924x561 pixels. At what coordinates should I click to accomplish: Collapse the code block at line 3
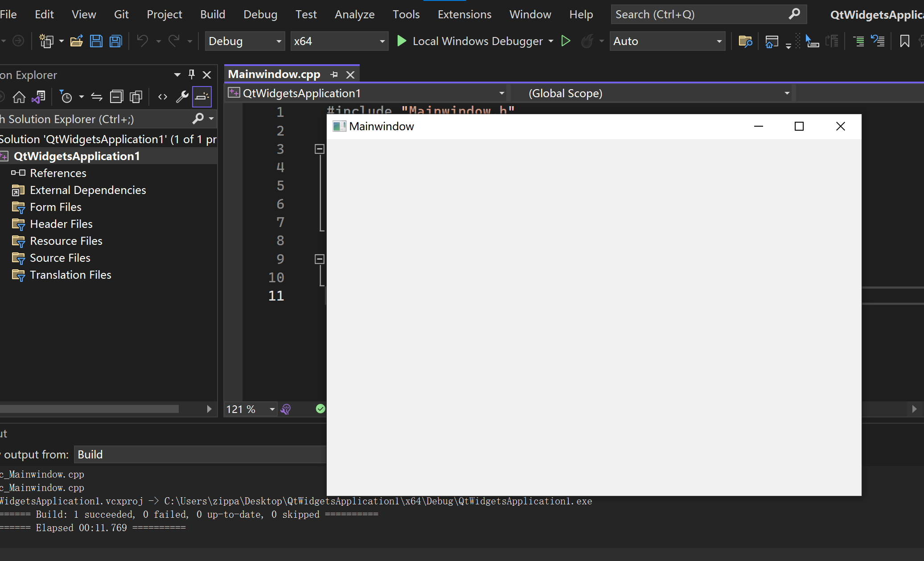(319, 149)
